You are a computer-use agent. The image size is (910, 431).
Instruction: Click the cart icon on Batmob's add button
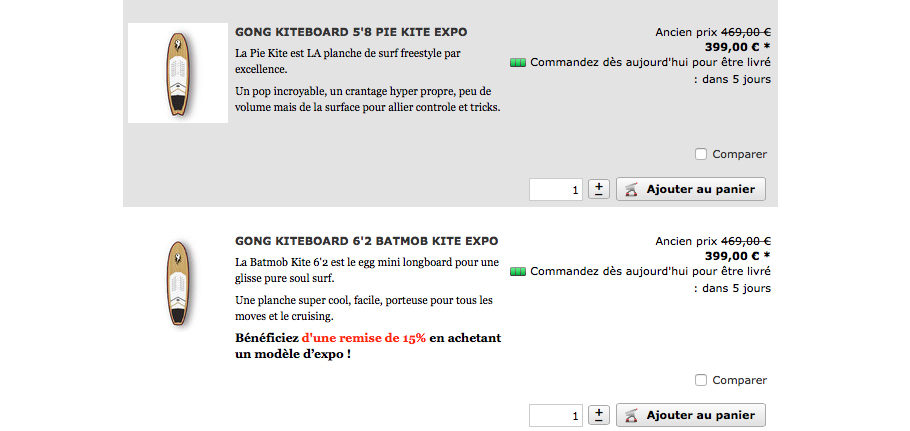coord(631,415)
